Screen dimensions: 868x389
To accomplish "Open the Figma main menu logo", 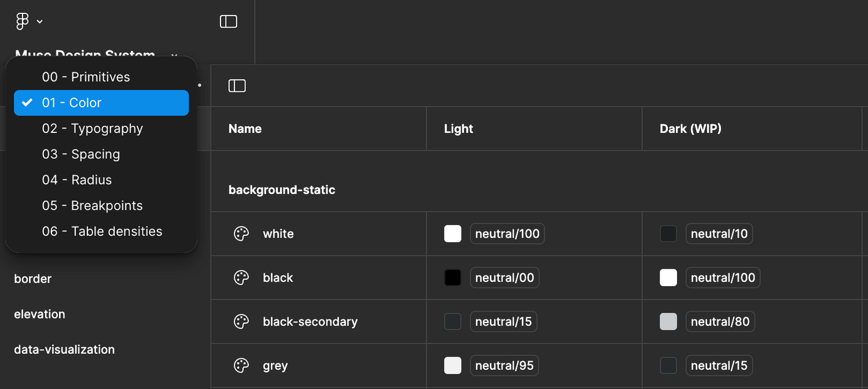I will 22,21.
